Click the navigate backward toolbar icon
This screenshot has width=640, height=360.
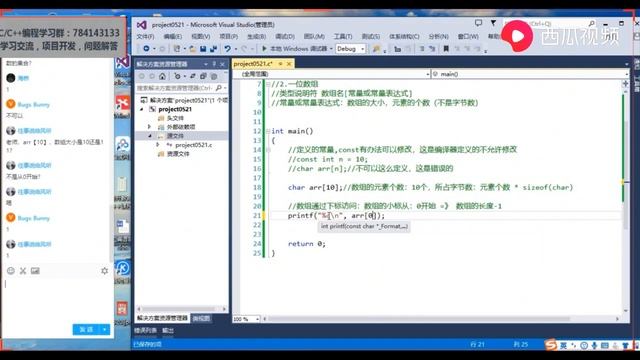[x=146, y=49]
